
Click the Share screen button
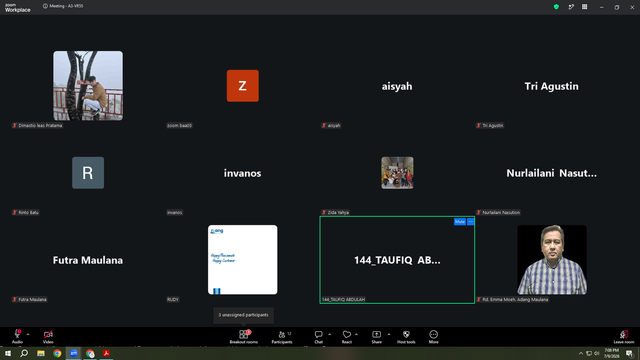[376, 337]
